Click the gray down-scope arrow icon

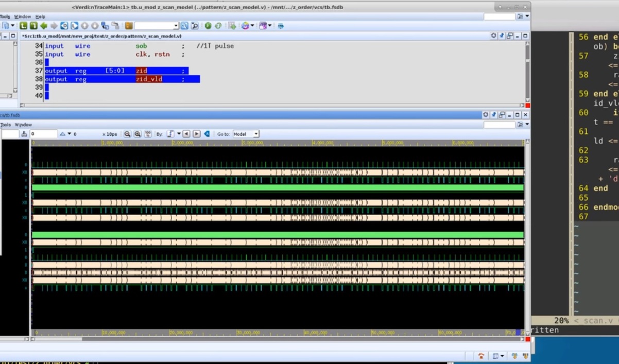[x=95, y=26]
